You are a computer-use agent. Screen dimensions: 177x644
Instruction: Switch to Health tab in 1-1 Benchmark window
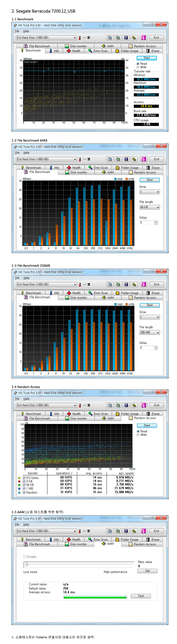point(74,51)
